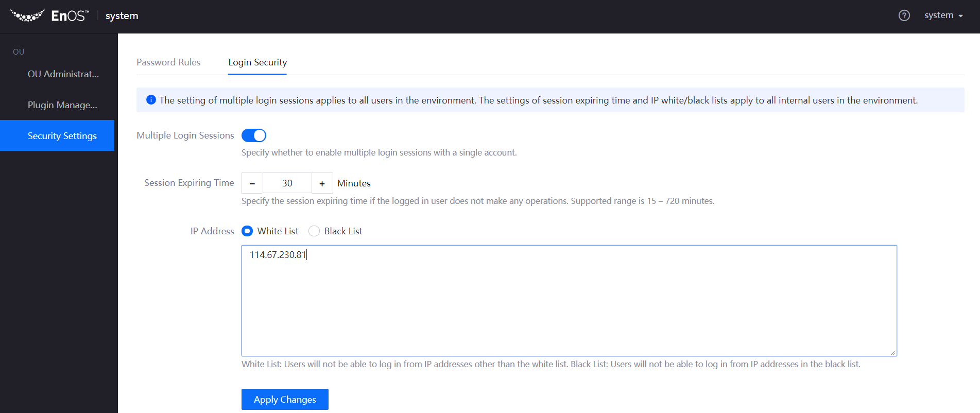
Task: Open OU Administration in the sidebar
Action: (x=63, y=74)
